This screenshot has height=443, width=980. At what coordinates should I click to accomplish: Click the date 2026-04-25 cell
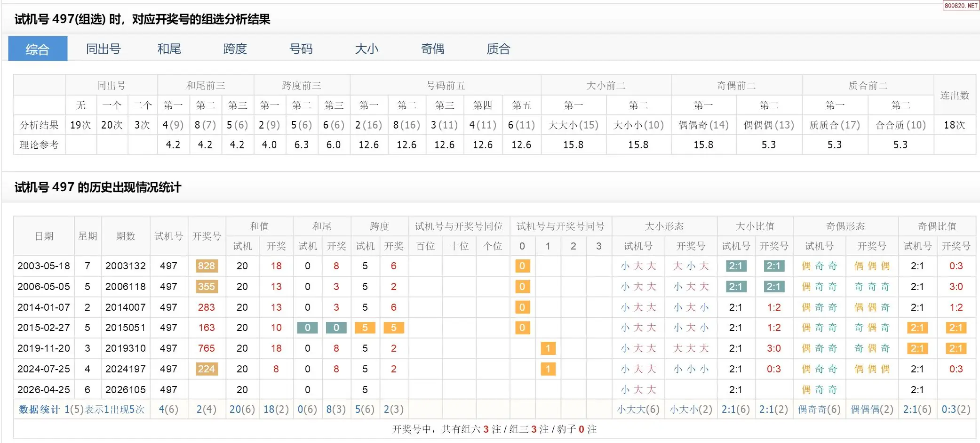[x=44, y=390]
